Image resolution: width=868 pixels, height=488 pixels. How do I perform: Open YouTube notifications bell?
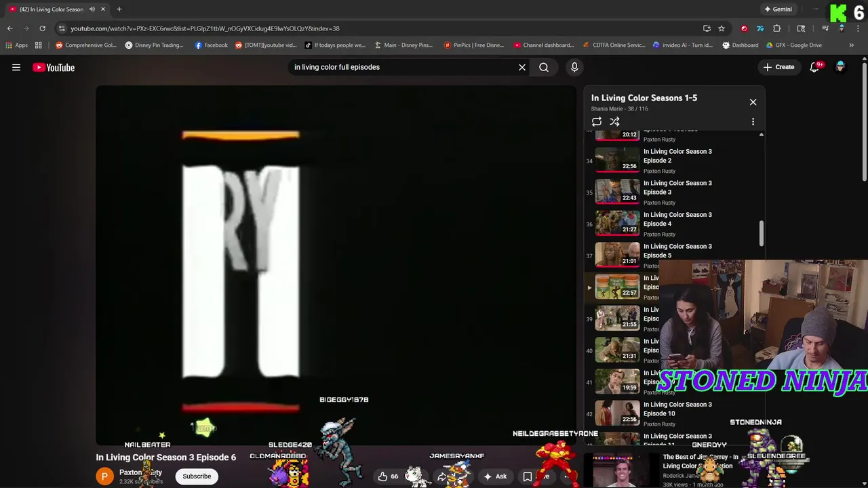(x=815, y=67)
